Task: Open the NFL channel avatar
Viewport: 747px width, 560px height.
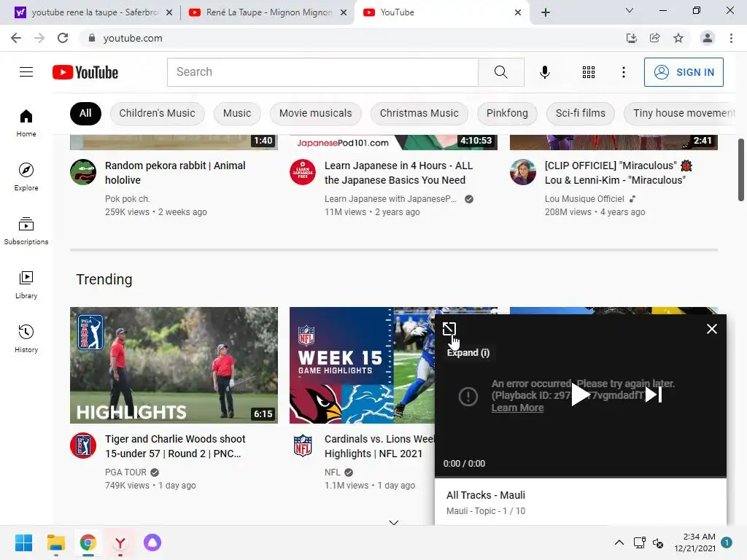Action: coord(303,446)
